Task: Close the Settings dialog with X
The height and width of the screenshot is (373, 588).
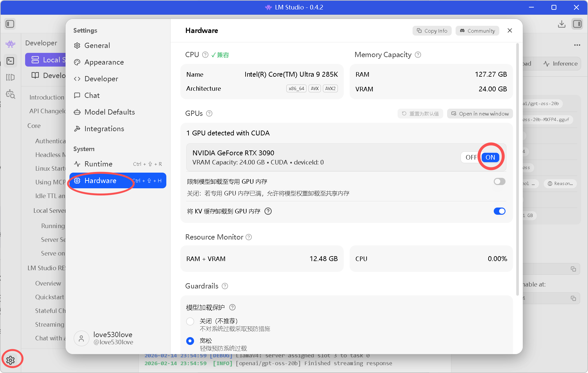Action: coord(510,30)
